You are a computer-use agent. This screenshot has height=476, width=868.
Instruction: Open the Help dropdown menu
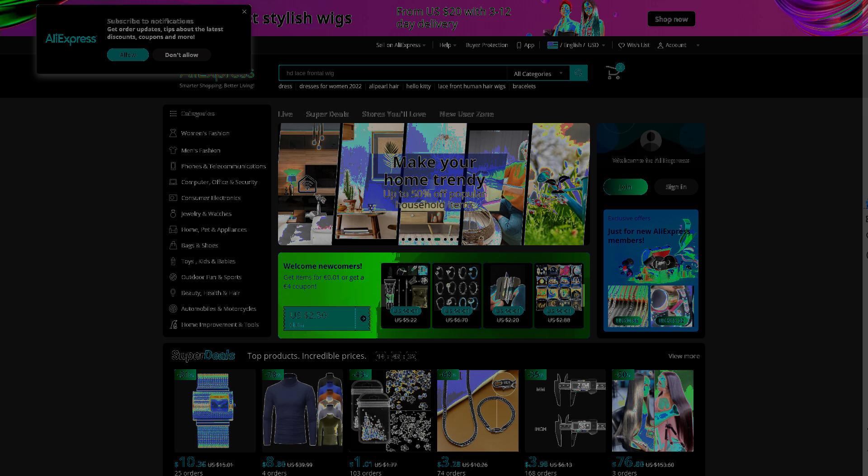448,45
